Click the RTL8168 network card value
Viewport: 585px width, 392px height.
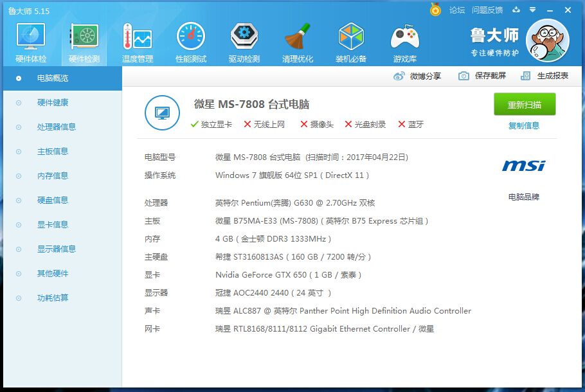[x=325, y=329]
